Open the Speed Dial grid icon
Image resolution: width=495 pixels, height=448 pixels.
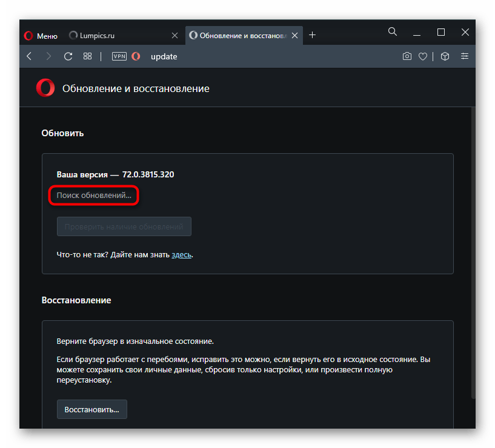point(87,56)
